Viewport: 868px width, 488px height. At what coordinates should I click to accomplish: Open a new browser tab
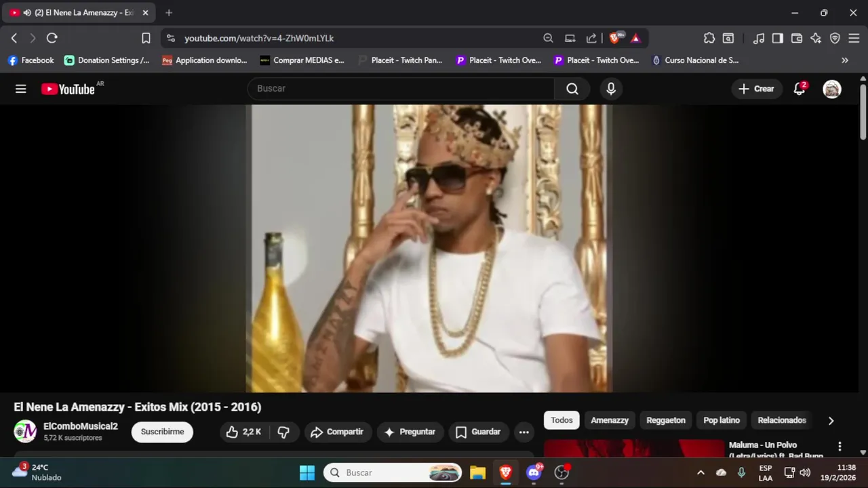pyautogui.click(x=169, y=13)
